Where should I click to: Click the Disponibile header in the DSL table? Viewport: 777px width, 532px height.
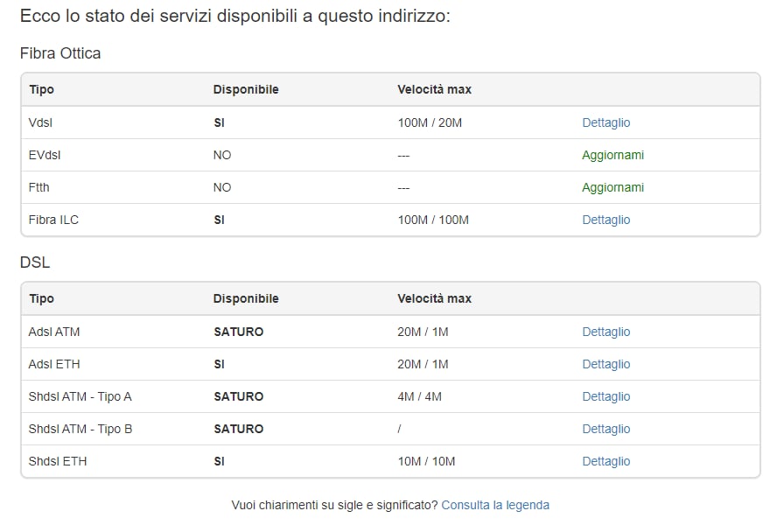click(x=246, y=299)
